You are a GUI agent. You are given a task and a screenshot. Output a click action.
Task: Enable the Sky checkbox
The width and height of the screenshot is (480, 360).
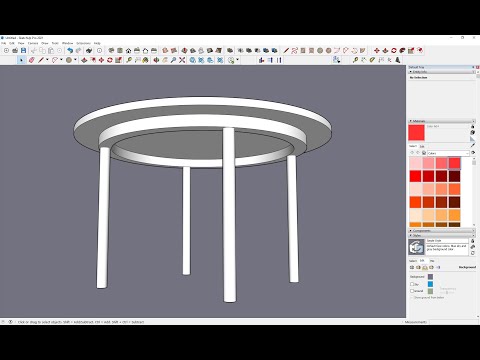coord(412,284)
